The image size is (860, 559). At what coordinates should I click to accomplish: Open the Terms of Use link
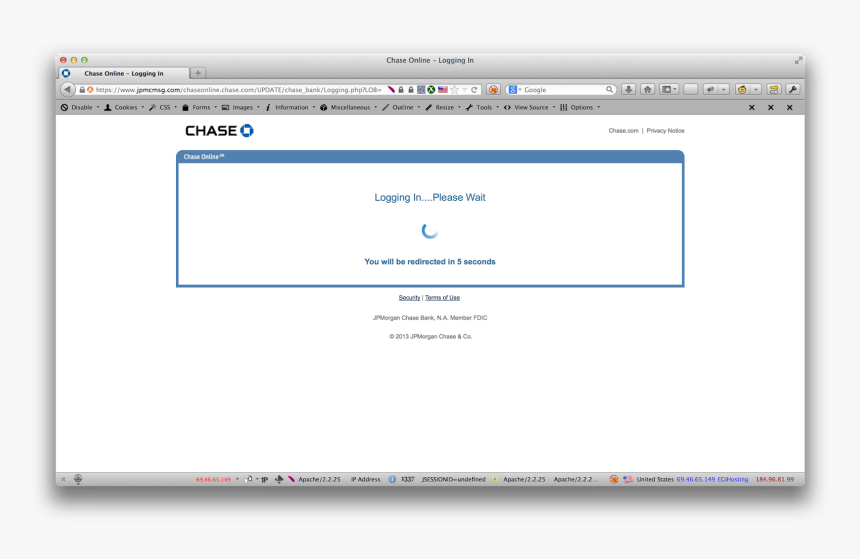click(x=442, y=298)
